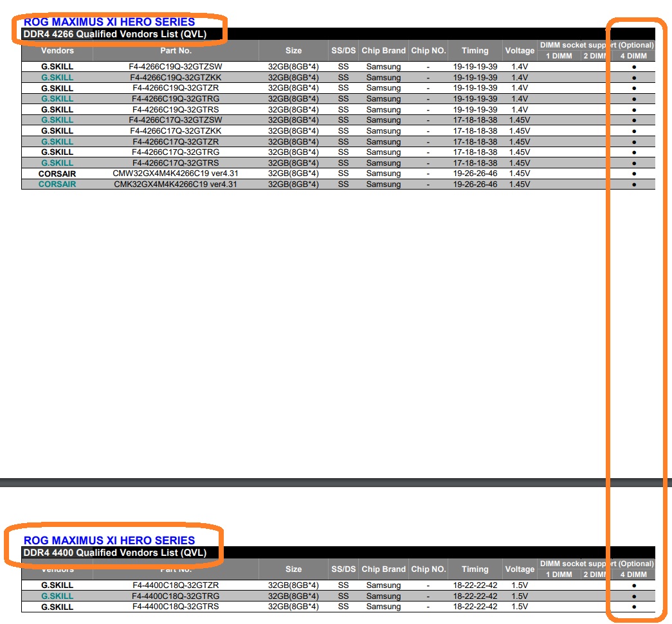Click 4 DIMM dot in CMK32GX4M4K4266C19 row
This screenshot has width=672, height=624.
pyautogui.click(x=634, y=184)
